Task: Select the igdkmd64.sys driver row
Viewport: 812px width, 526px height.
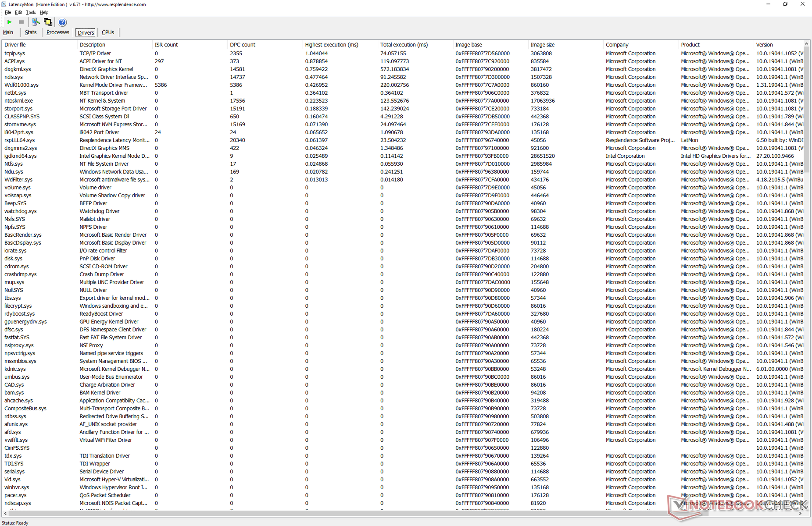Action: 403,156
